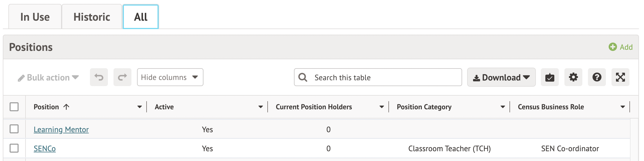The width and height of the screenshot is (644, 161).
Task: Switch to the Historic tab
Action: (x=92, y=17)
